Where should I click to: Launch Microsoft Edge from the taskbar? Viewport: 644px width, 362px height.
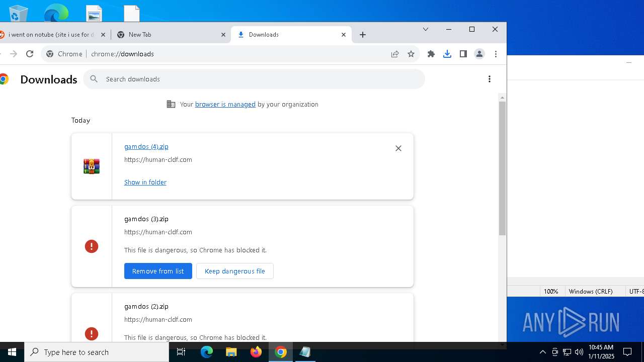(x=207, y=352)
